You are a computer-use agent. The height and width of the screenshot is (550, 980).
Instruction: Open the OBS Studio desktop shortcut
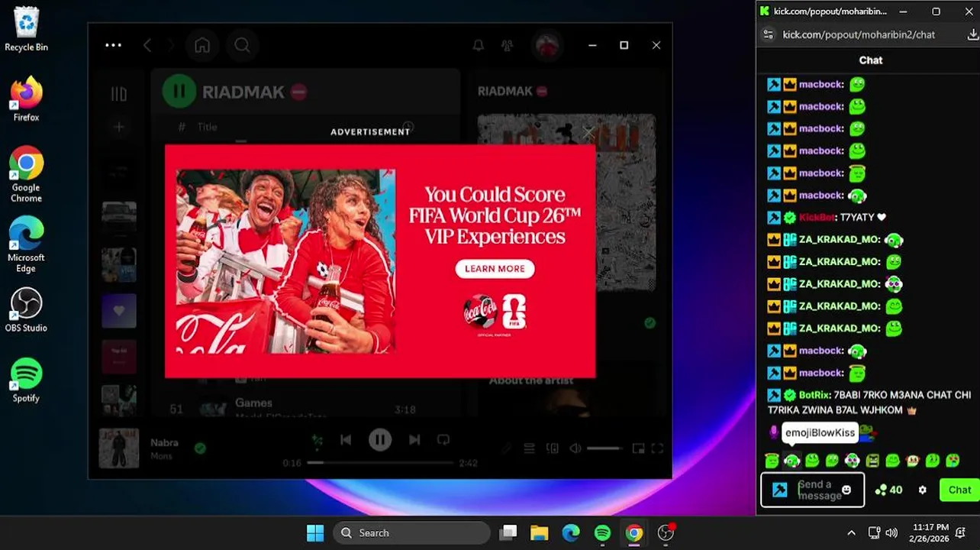(26, 310)
